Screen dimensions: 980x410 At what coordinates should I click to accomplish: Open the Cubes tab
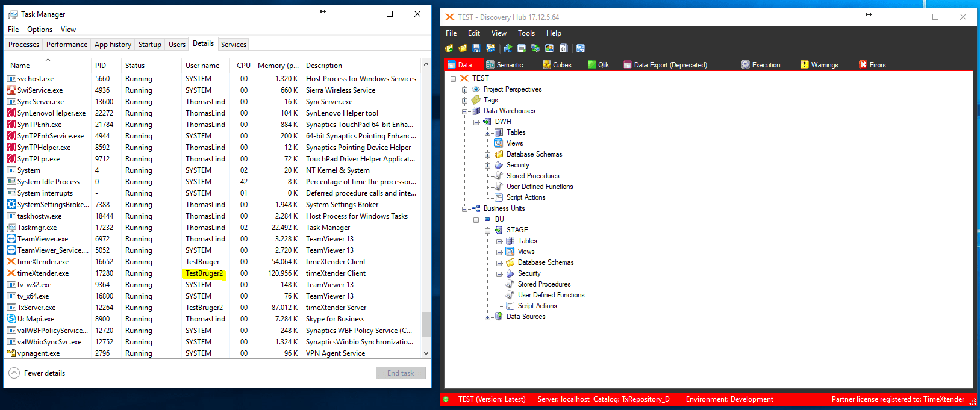(557, 65)
